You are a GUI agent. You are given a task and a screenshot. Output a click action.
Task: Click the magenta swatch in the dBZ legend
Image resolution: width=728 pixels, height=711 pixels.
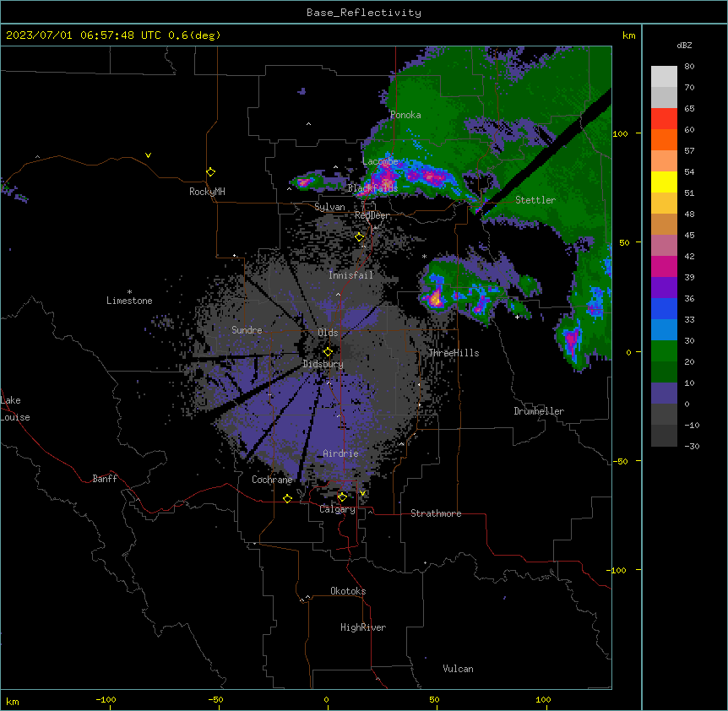click(x=664, y=266)
